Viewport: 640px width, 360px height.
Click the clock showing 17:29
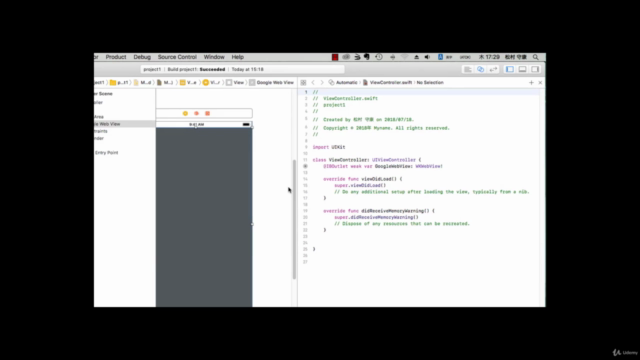pyautogui.click(x=489, y=57)
